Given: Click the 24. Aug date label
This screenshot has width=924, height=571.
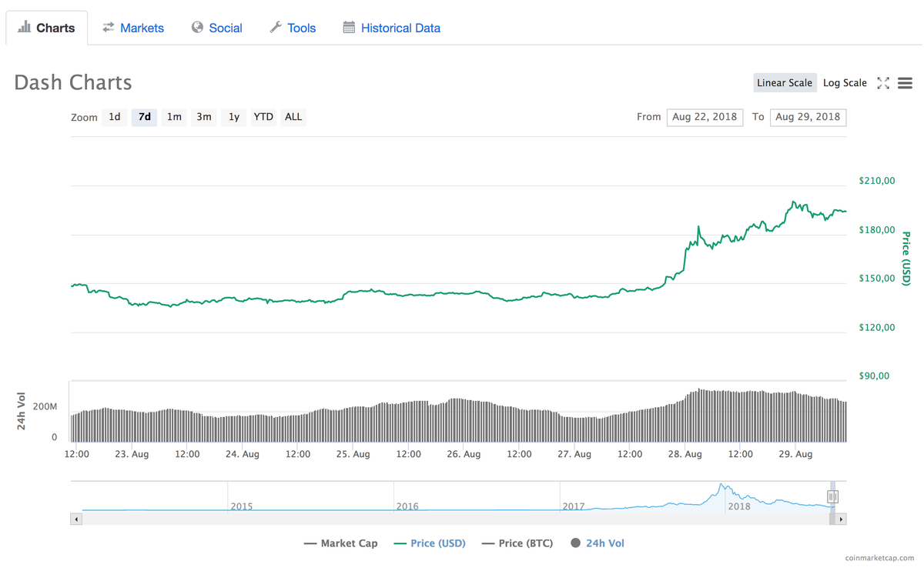Looking at the screenshot, I should (243, 454).
